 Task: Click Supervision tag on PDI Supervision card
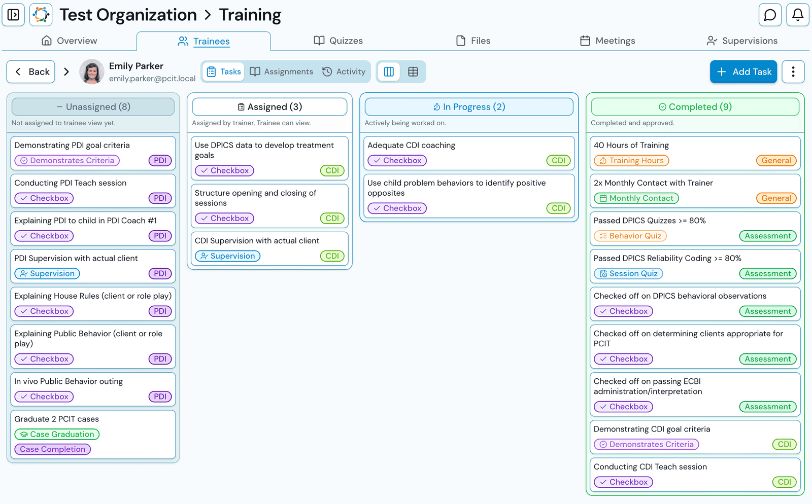[x=47, y=274]
